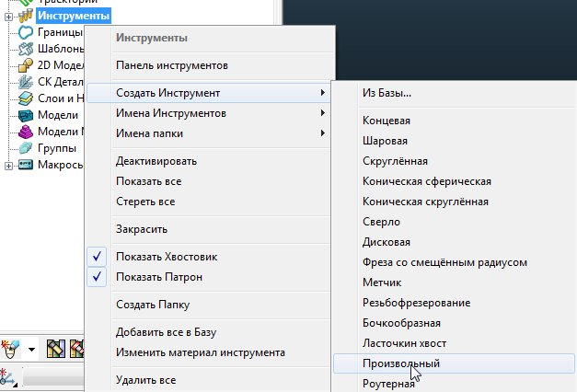The height and width of the screenshot is (392, 577).
Task: Click the yellow-green striped toolbar icon
Action: (x=56, y=349)
